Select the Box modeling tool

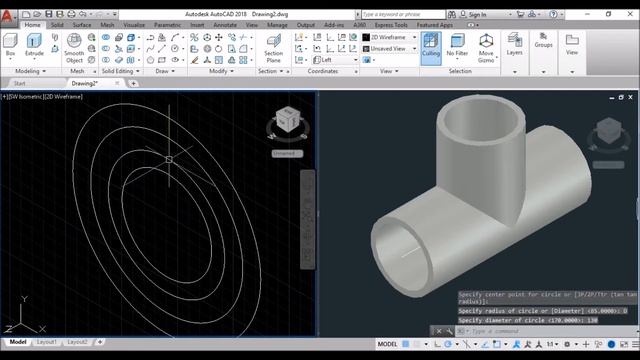10,45
